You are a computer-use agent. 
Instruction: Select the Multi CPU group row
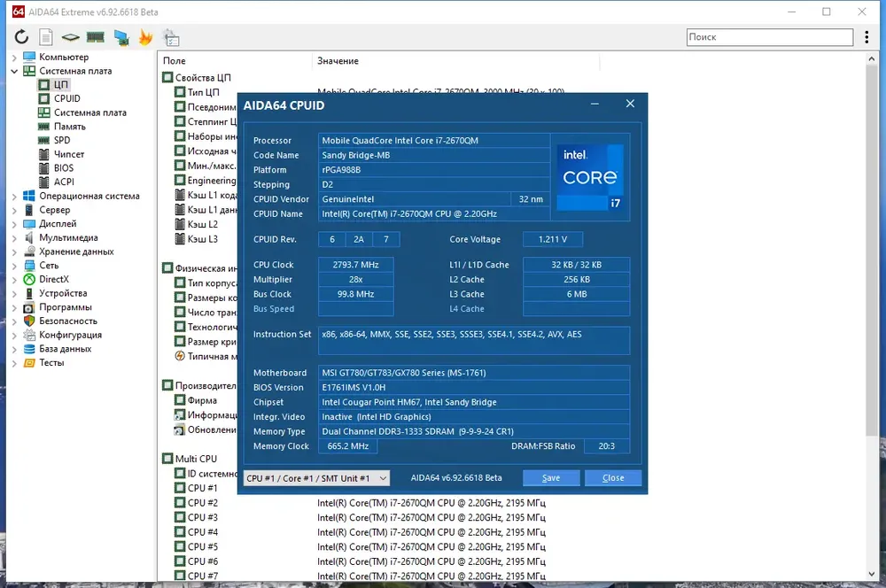190,459
